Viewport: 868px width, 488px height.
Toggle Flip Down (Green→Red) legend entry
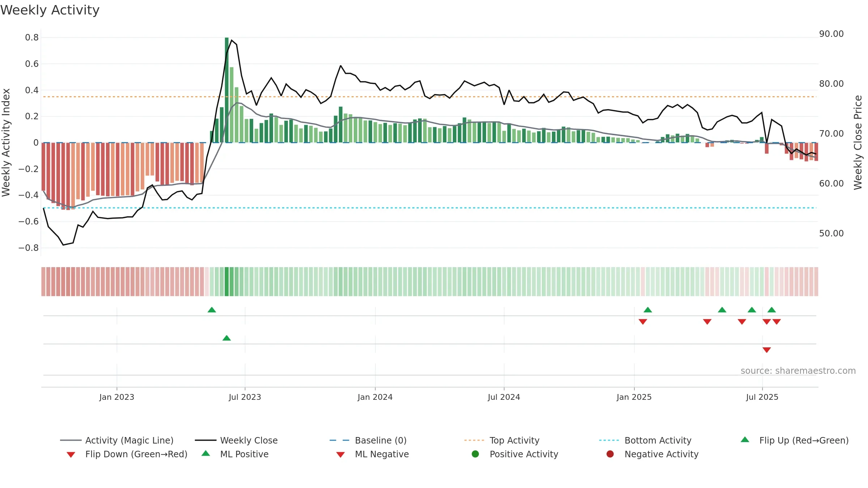[x=127, y=454]
